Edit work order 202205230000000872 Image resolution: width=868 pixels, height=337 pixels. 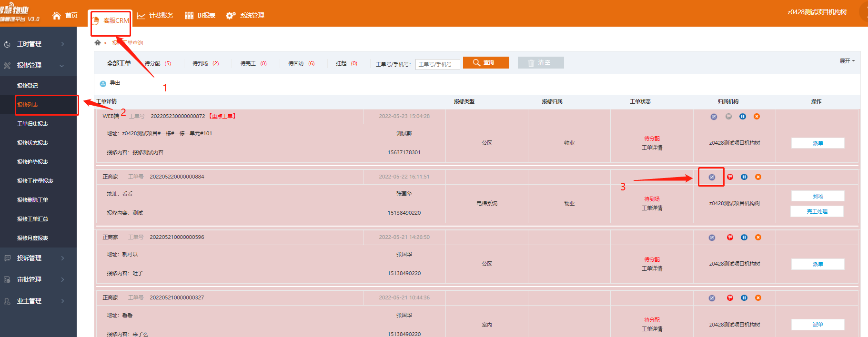714,117
